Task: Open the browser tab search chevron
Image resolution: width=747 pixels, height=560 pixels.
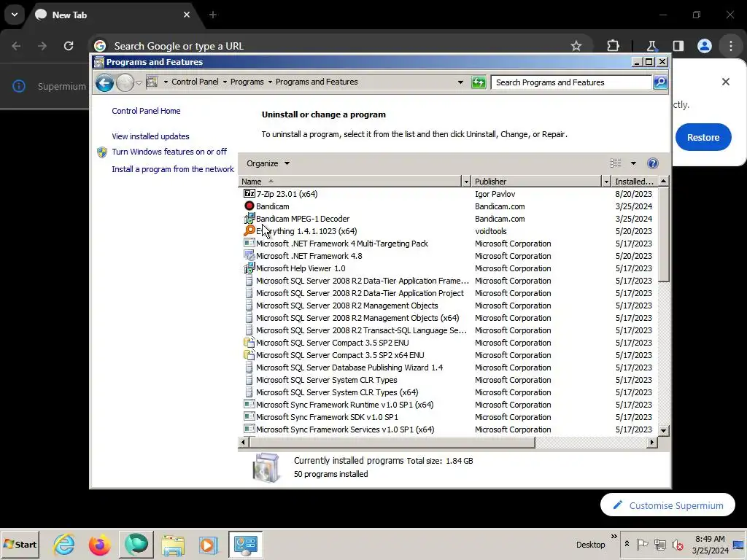Action: [x=15, y=15]
